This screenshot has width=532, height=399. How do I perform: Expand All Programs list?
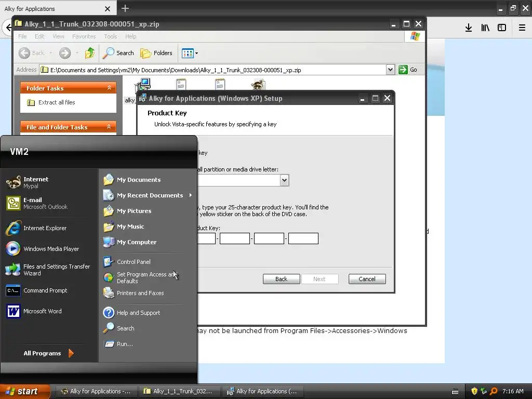tap(48, 353)
